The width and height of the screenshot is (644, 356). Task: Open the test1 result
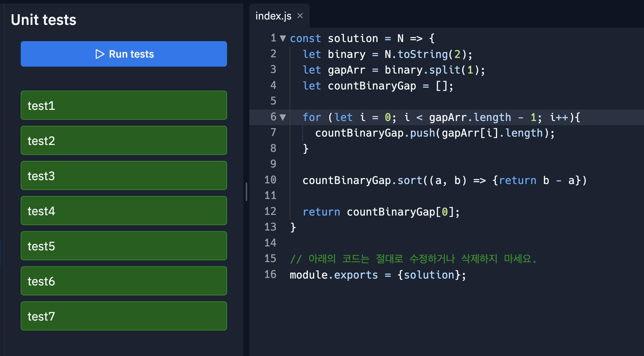[x=124, y=105]
